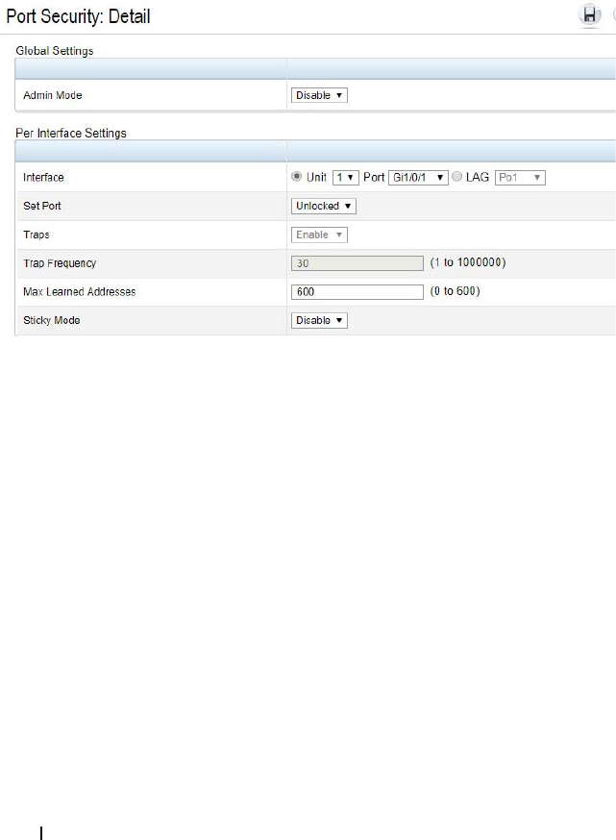Click the Port Security: Detail heading

pyautogui.click(x=78, y=16)
